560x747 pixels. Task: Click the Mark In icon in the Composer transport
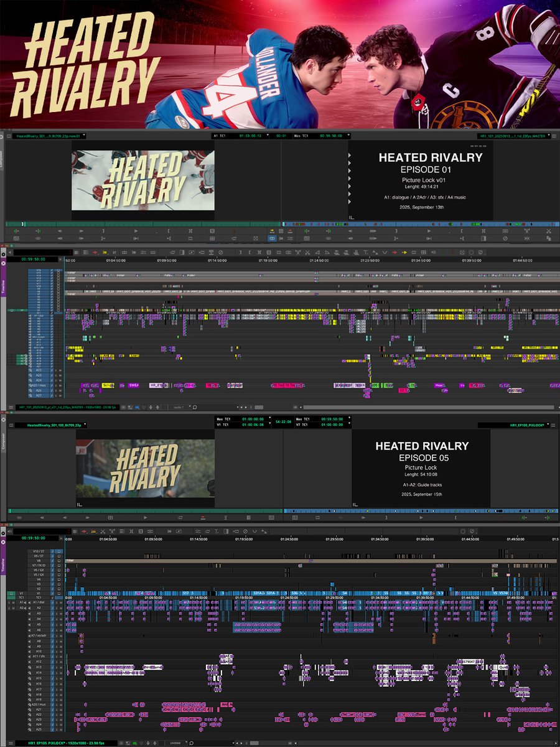click(x=168, y=230)
